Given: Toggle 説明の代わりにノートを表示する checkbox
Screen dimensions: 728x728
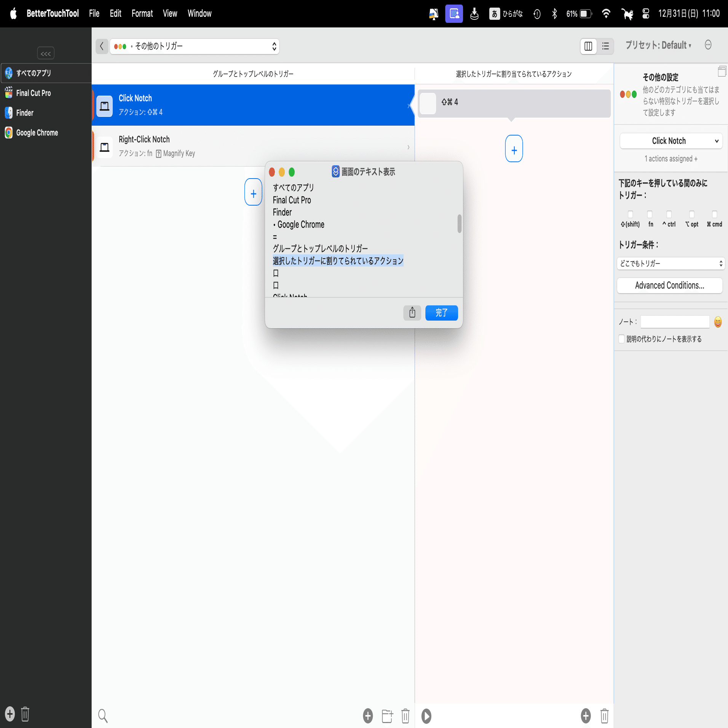Looking at the screenshot, I should coord(621,339).
